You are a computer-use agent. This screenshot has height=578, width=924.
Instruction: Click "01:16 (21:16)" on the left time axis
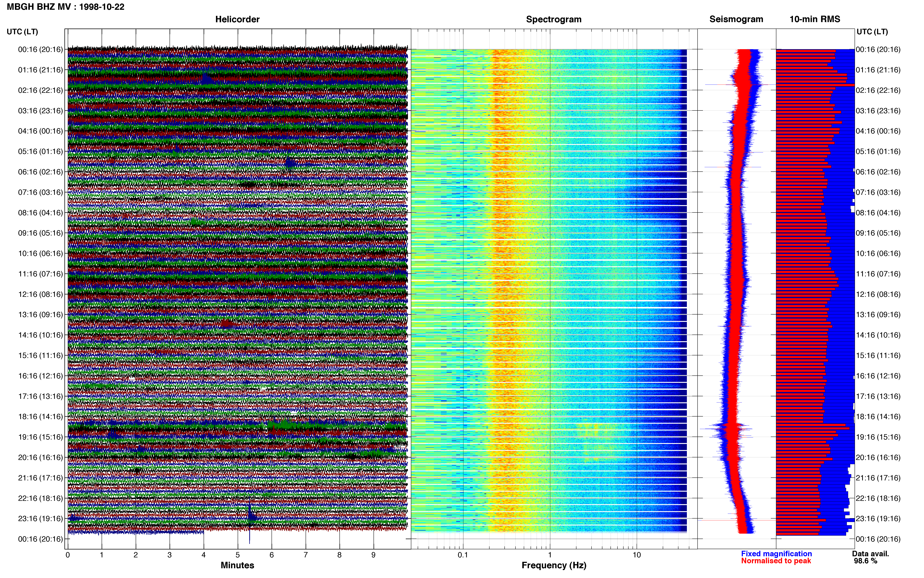point(41,70)
